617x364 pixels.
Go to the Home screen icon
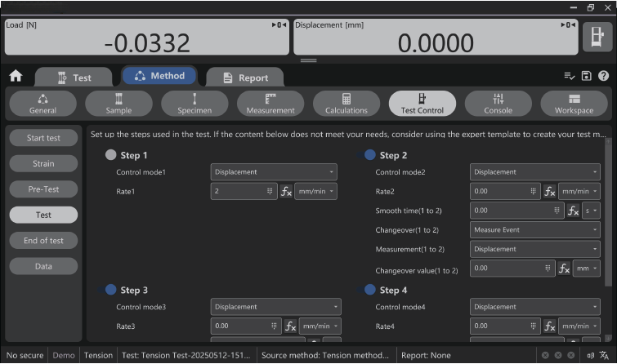pos(16,76)
